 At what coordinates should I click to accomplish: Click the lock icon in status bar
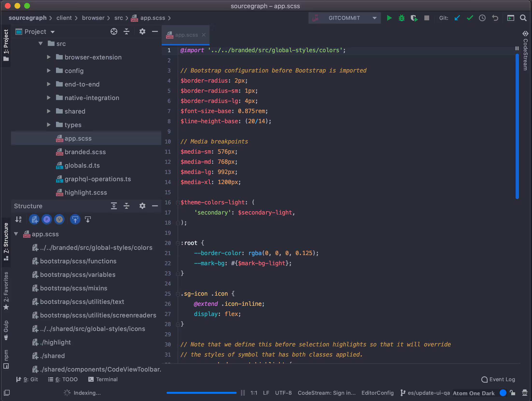coord(513,393)
